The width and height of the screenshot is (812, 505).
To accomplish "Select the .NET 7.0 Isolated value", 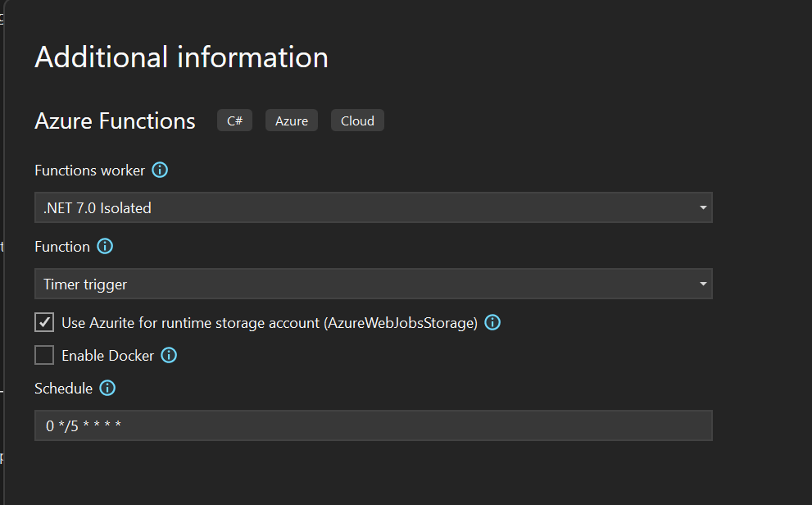I will (97, 207).
